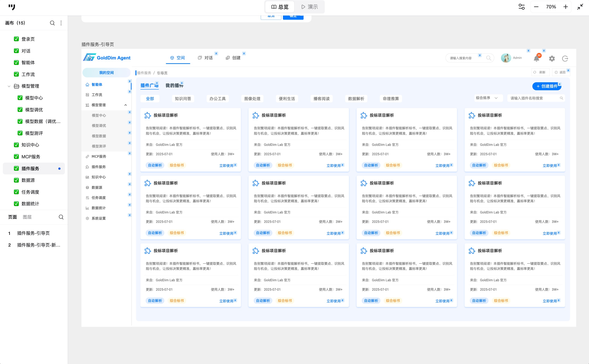Click 立即使用 on first plugin card

tap(226, 166)
